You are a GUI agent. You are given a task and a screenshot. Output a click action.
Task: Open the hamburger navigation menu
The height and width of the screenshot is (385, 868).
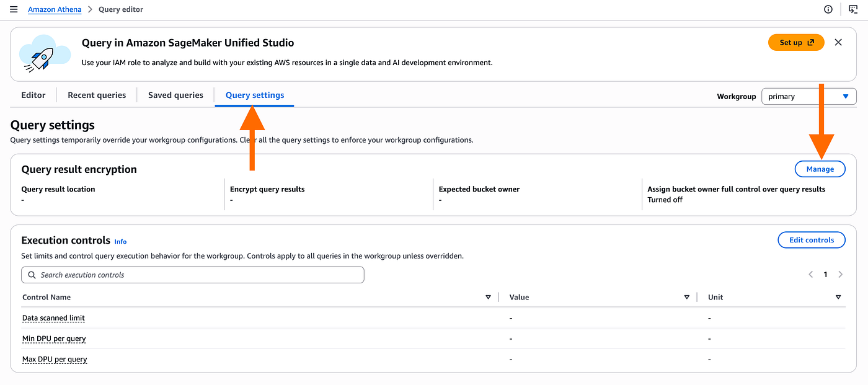coord(14,9)
